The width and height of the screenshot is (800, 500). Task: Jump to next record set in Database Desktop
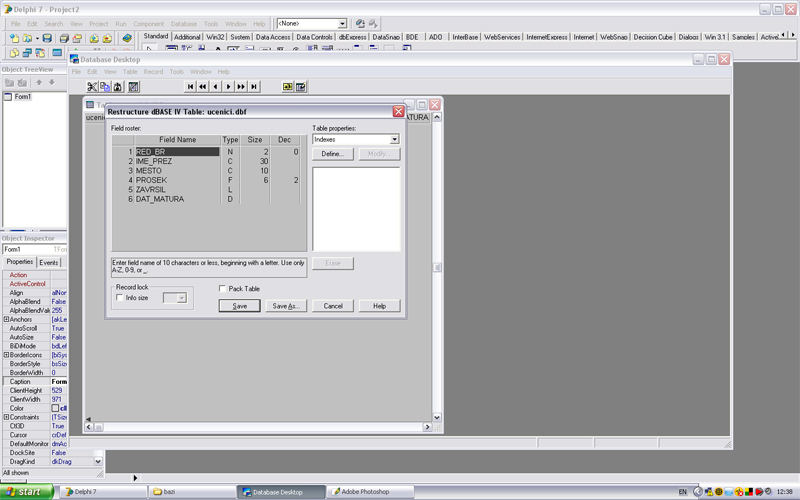click(241, 87)
